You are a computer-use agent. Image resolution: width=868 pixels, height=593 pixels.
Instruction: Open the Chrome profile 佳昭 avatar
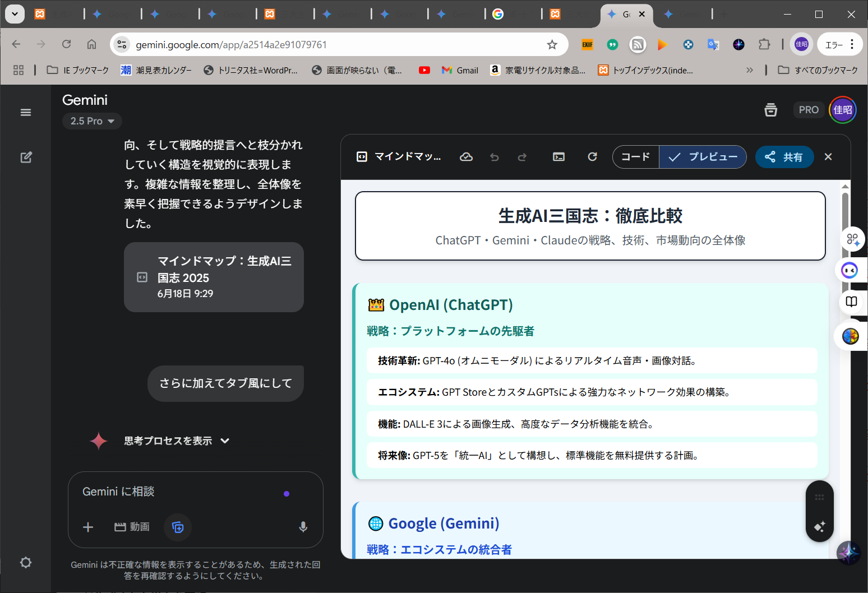coord(802,45)
